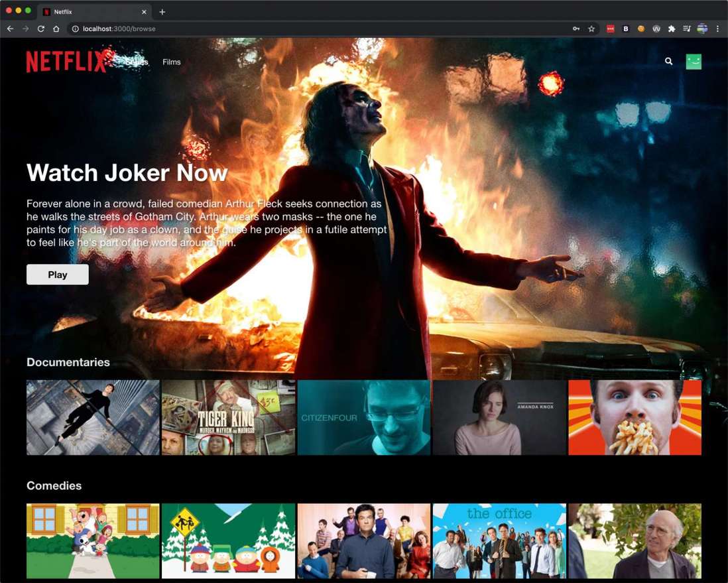
Task: Select the Tiger King thumbnail
Action: pos(229,418)
